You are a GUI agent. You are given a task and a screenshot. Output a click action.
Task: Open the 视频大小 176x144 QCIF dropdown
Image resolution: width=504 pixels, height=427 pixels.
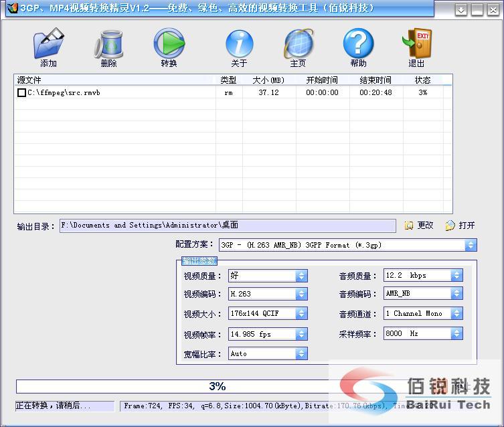pyautogui.click(x=301, y=314)
